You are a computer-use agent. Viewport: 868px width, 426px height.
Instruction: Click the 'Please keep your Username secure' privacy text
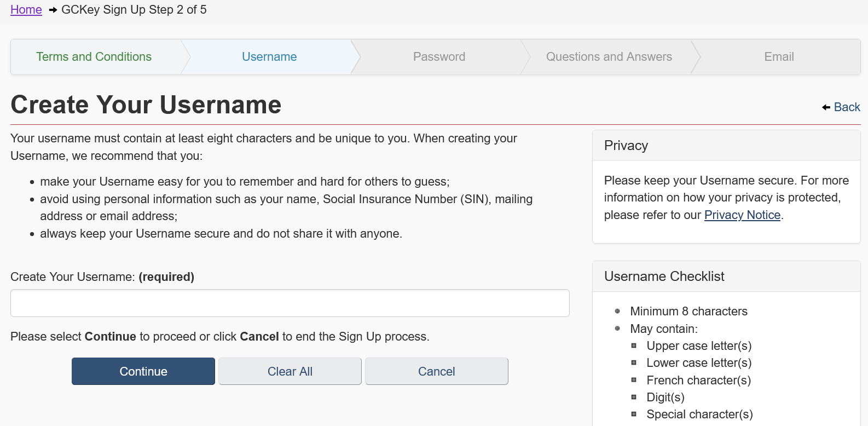(726, 198)
